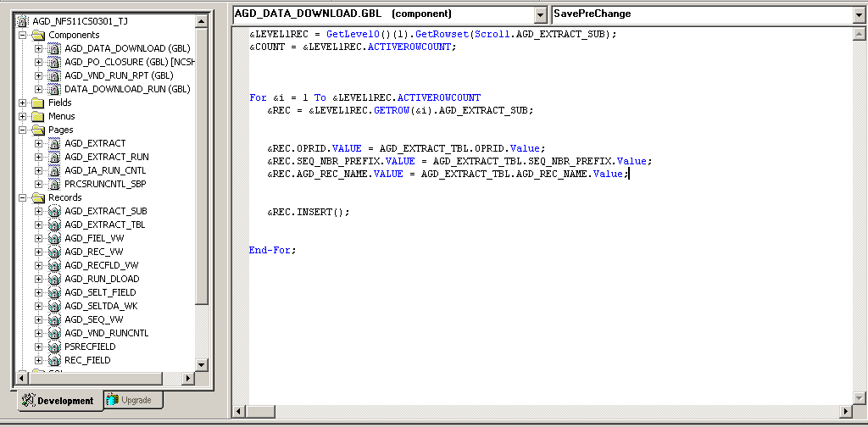Screen dimensions: 868x427
Task: Click the PSRECFIELD record icon
Action: point(53,347)
